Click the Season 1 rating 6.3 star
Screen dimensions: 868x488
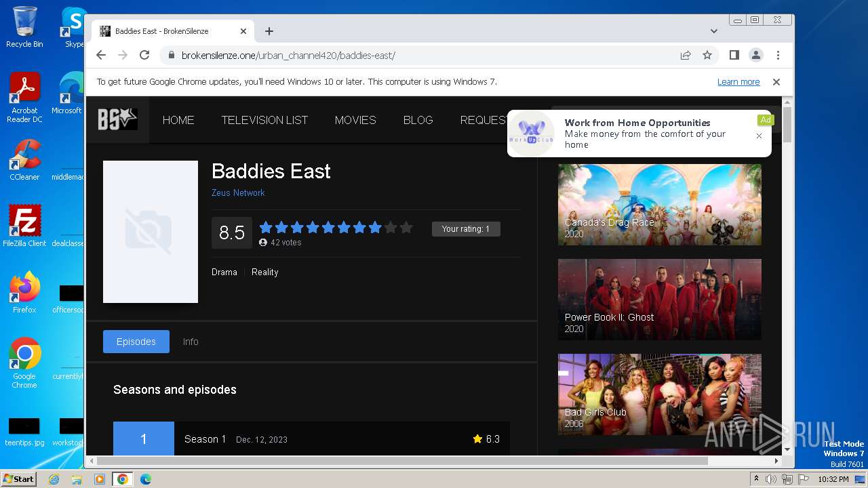(477, 439)
